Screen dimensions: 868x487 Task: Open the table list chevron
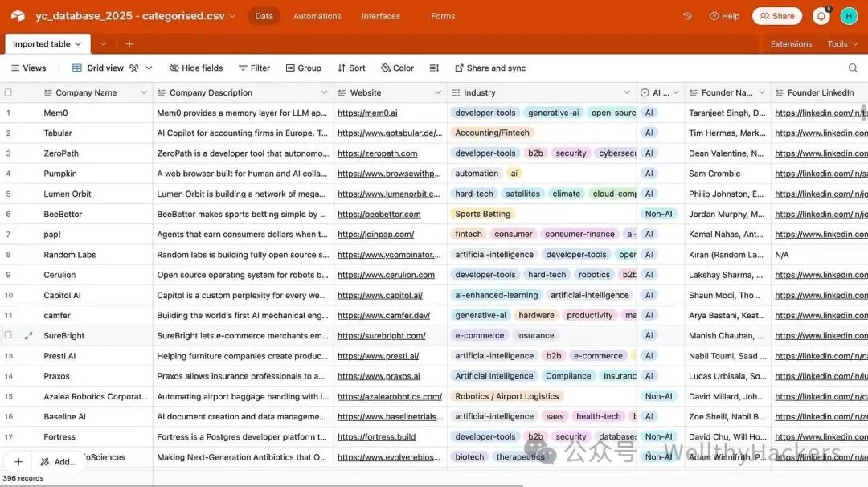click(103, 43)
